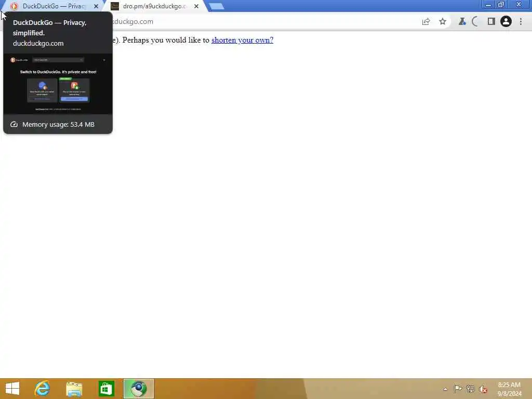Bookmark this page with the star icon
The height and width of the screenshot is (399, 532).
click(x=443, y=22)
